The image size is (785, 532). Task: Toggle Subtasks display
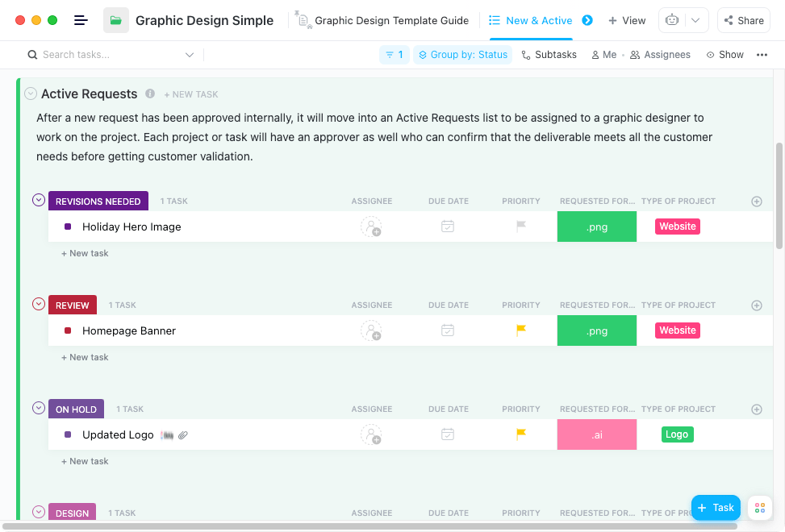pos(549,55)
